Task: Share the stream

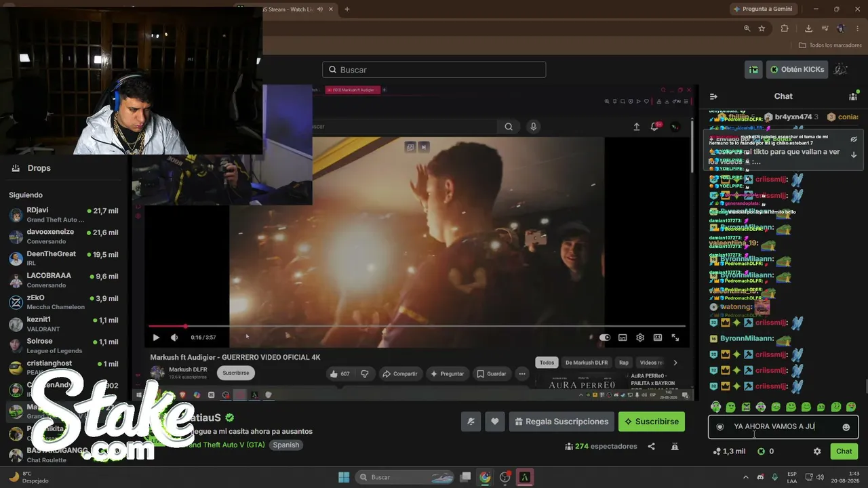Action: pos(651,447)
